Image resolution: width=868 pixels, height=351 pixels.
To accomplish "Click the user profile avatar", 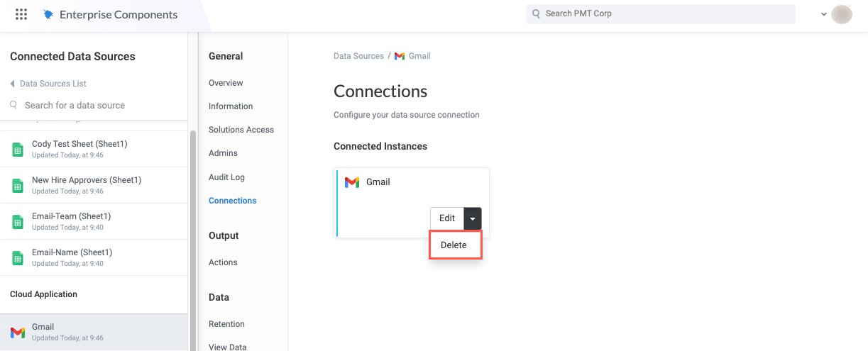I will [842, 14].
